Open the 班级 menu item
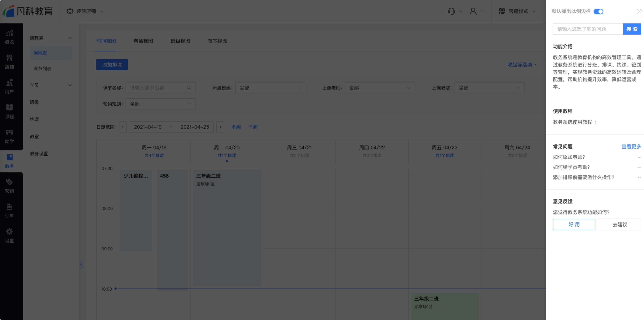 click(x=34, y=102)
